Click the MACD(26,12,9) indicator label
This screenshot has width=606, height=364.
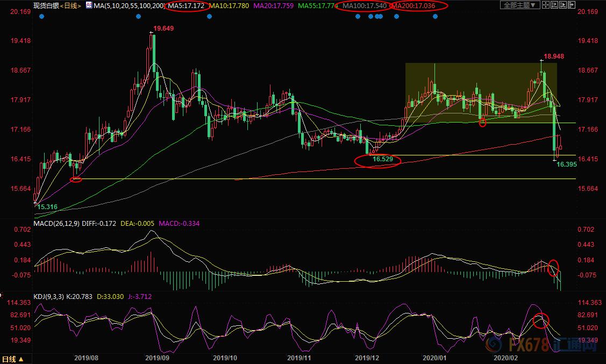56,223
